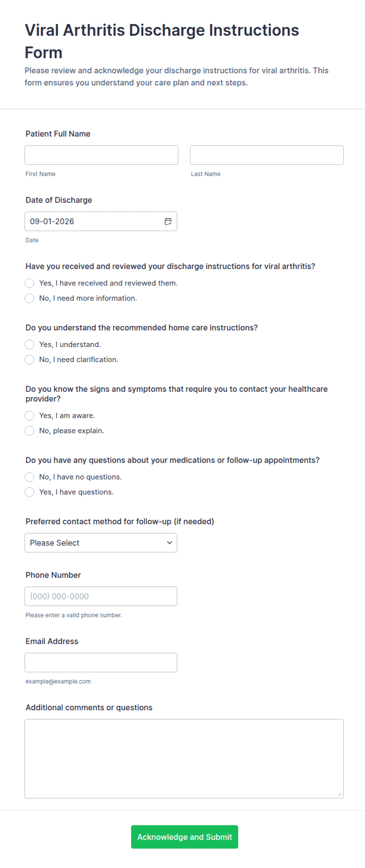Screen dimensions: 365x868
Task: Click the dropdown chevron on Please Select
Action: pyautogui.click(x=170, y=543)
